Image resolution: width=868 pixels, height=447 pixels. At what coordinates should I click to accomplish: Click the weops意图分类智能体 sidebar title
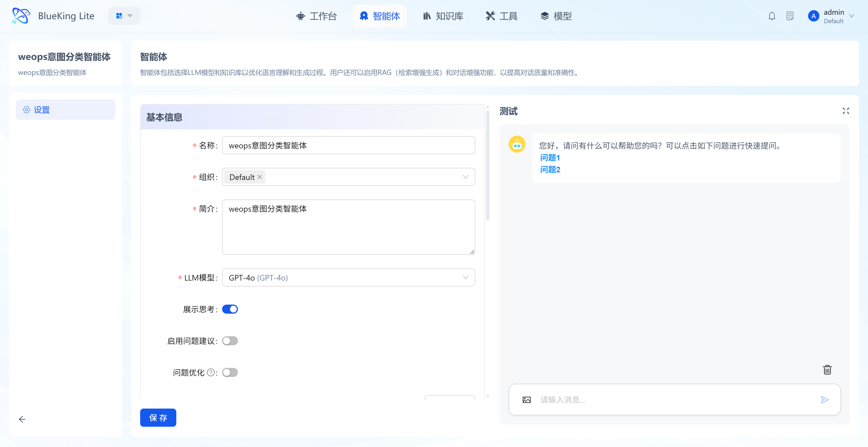pos(64,57)
